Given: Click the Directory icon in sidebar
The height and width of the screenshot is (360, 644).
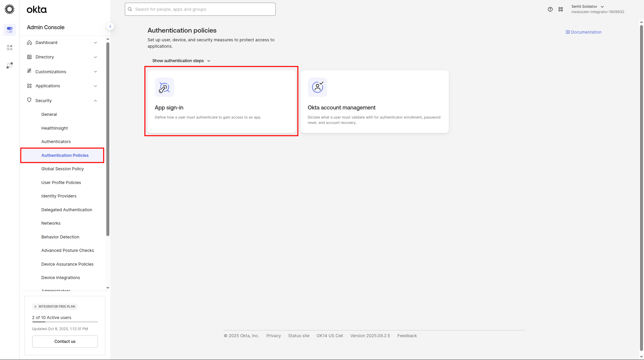Looking at the screenshot, I should click(30, 57).
